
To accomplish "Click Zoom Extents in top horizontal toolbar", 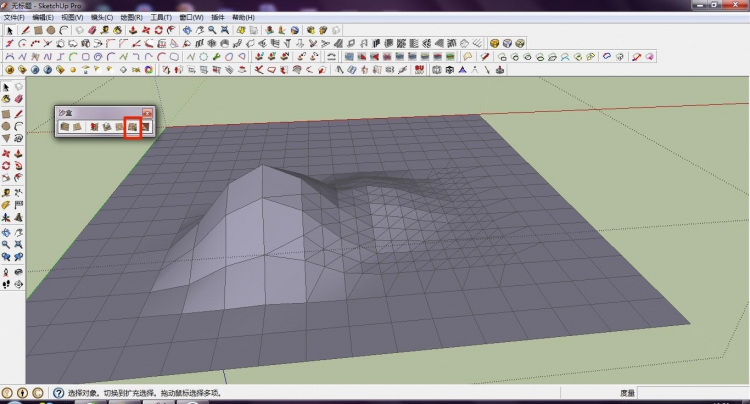I will tap(224, 30).
